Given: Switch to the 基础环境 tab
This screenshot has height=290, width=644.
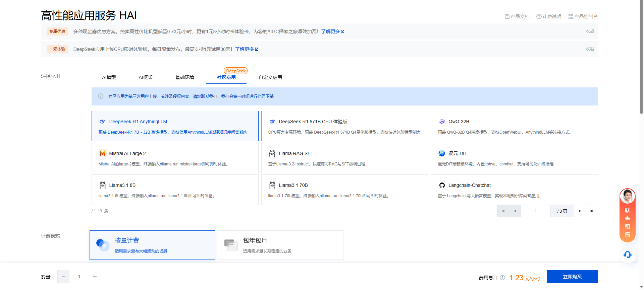Looking at the screenshot, I should [185, 77].
